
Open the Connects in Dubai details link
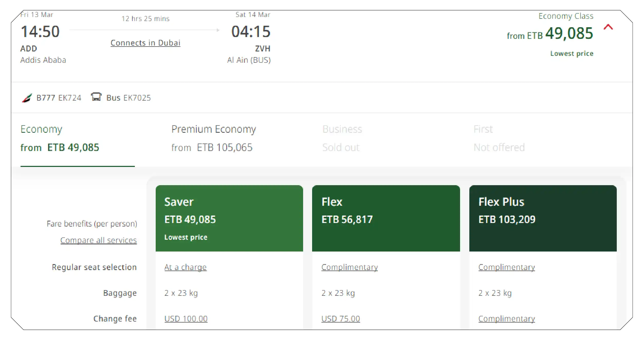pyautogui.click(x=145, y=43)
